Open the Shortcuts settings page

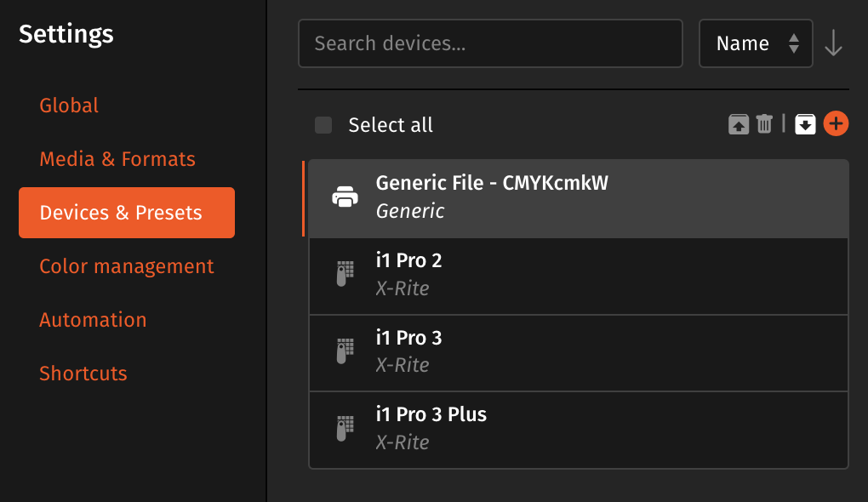coord(83,373)
